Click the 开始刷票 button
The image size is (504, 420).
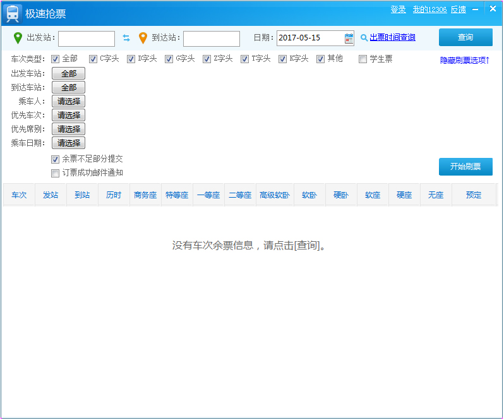pos(465,167)
